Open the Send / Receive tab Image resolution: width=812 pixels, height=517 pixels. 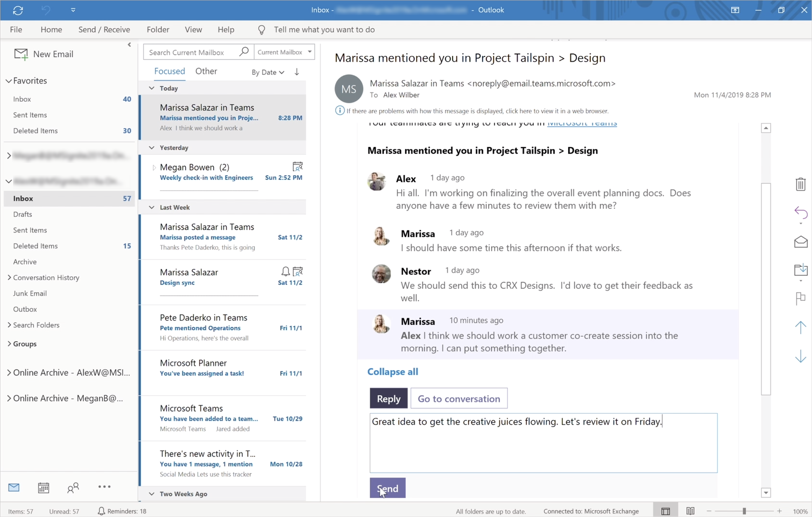(104, 30)
